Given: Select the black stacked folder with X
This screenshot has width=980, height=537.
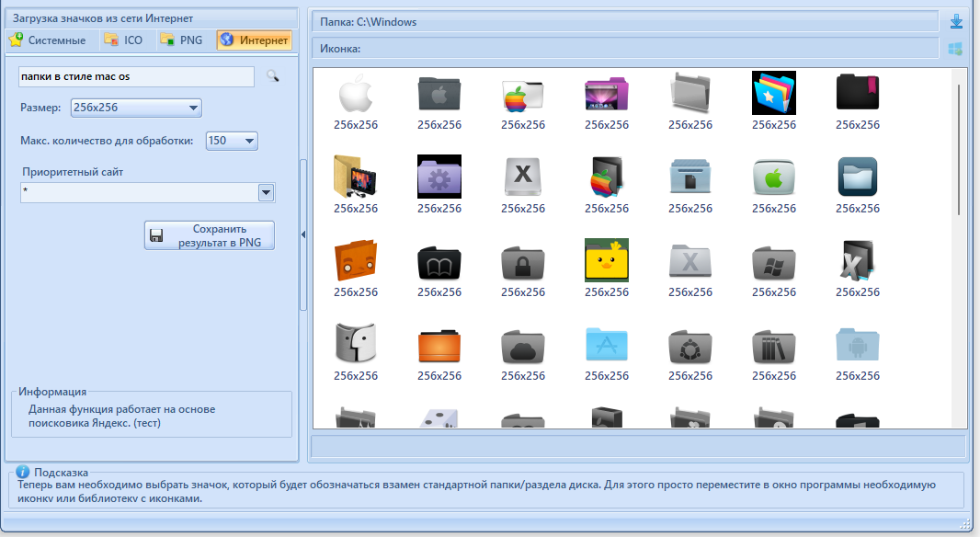Looking at the screenshot, I should click(x=858, y=260).
